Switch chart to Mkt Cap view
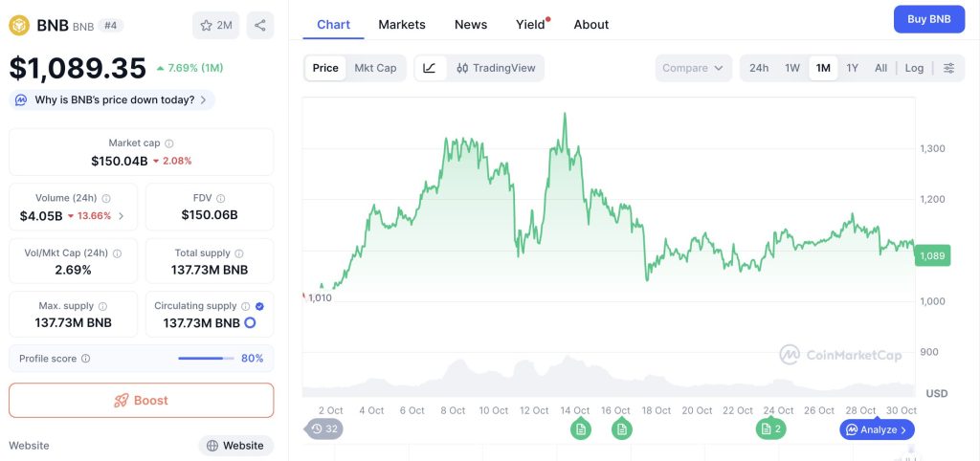Viewport: 980px width, 461px height. tap(375, 68)
